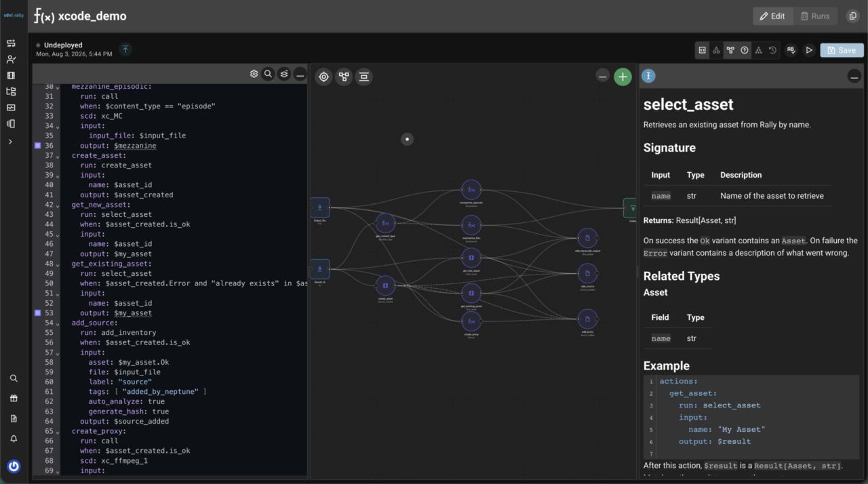Click the copy icon in the header
The width and height of the screenshot is (868, 484).
click(x=853, y=16)
